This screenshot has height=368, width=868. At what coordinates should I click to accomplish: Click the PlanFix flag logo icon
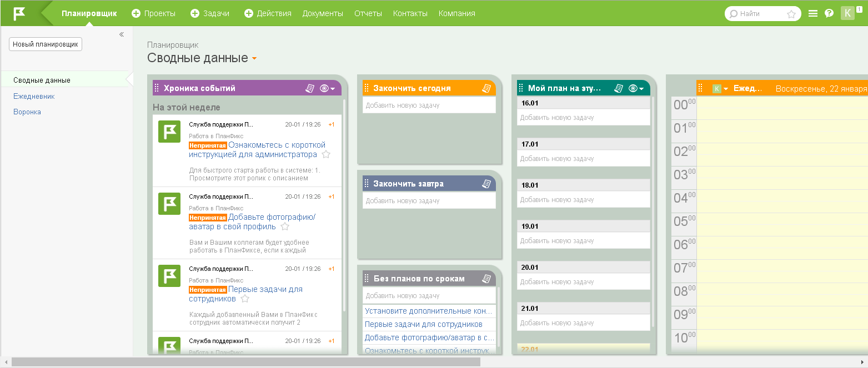click(19, 13)
